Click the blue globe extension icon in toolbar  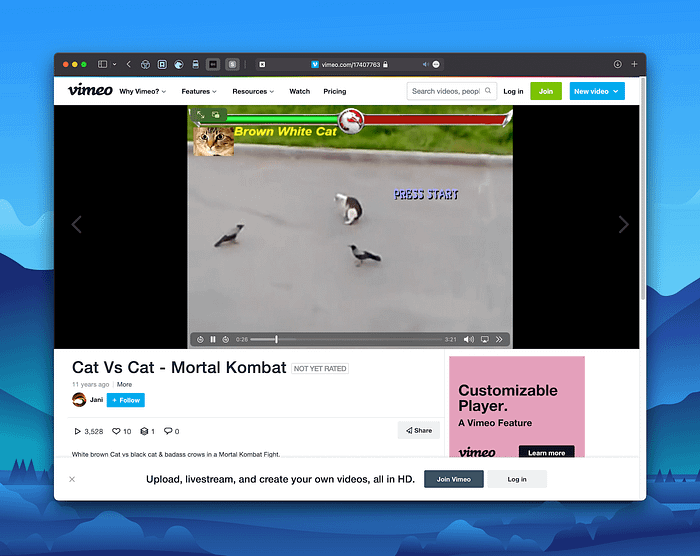pyautogui.click(x=179, y=65)
